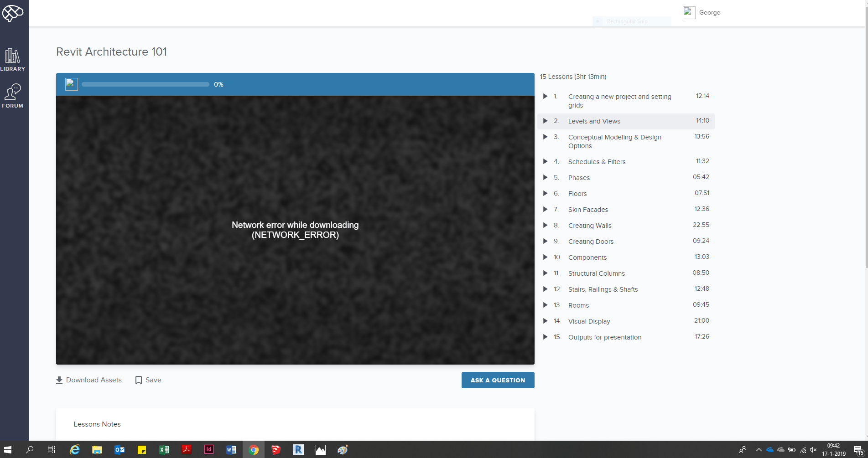Click the page vertical scrollbar
Image resolution: width=868 pixels, height=458 pixels.
tap(866, 137)
